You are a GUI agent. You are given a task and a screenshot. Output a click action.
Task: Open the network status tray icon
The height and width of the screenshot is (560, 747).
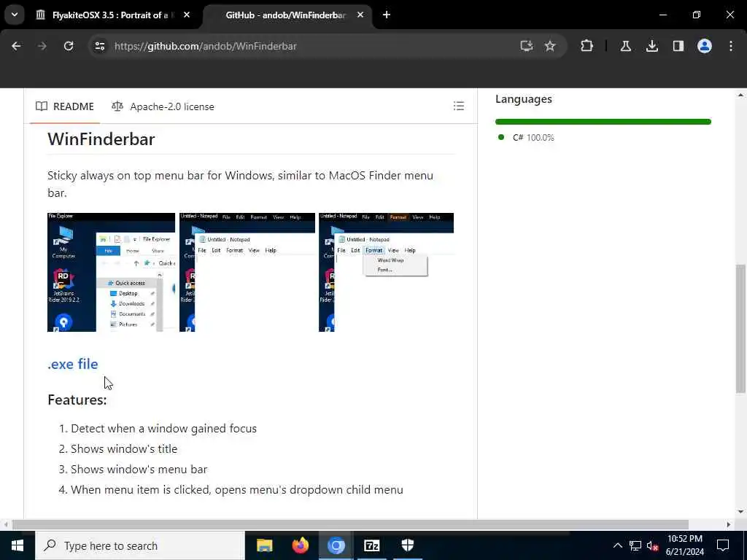[x=635, y=545]
